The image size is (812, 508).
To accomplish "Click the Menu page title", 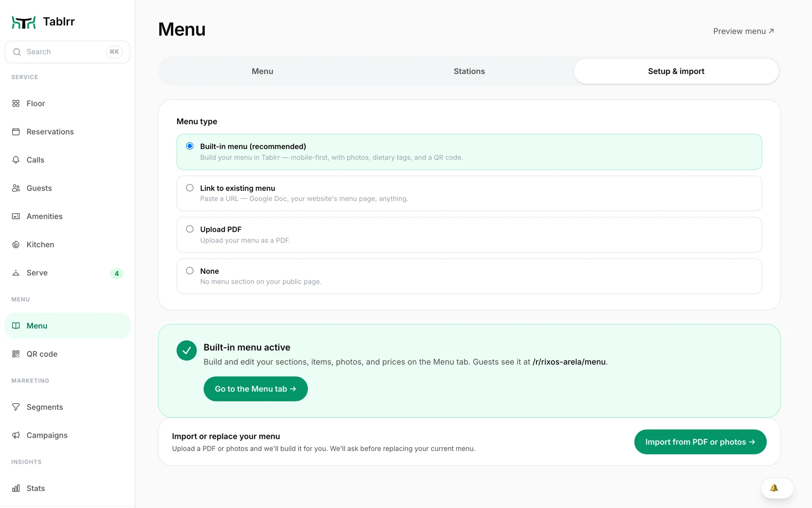I will pos(182,29).
